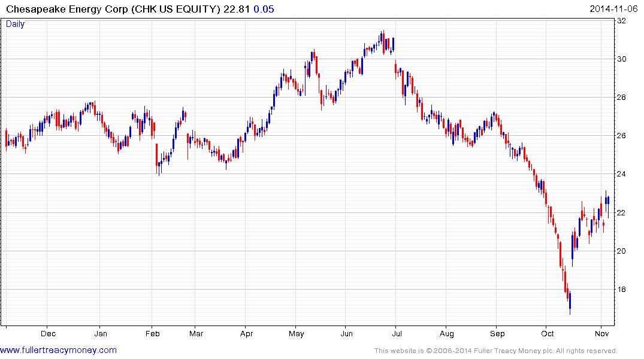Click the Apr label on the time axis
Viewport: 644px width, 359px height.
click(246, 333)
